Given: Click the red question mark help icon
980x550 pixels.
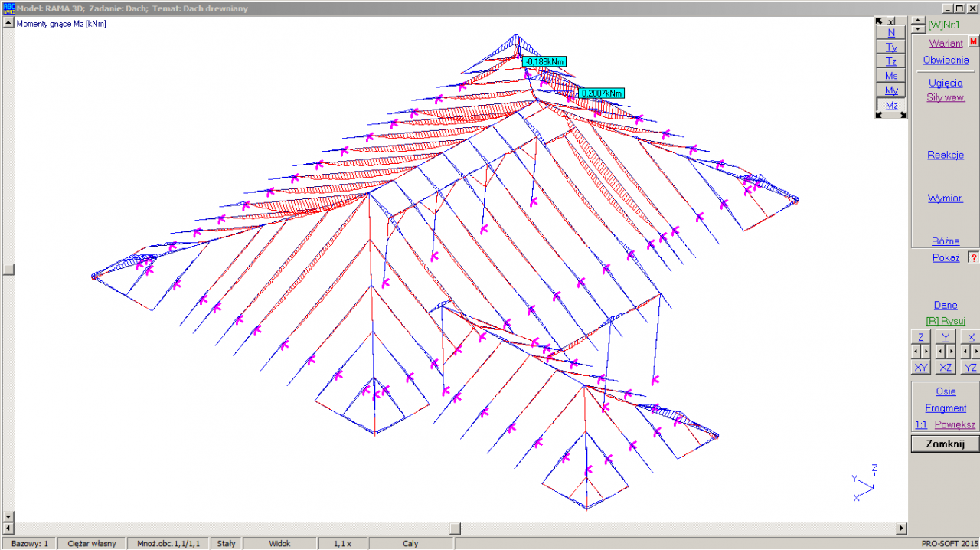Looking at the screenshot, I should [974, 258].
